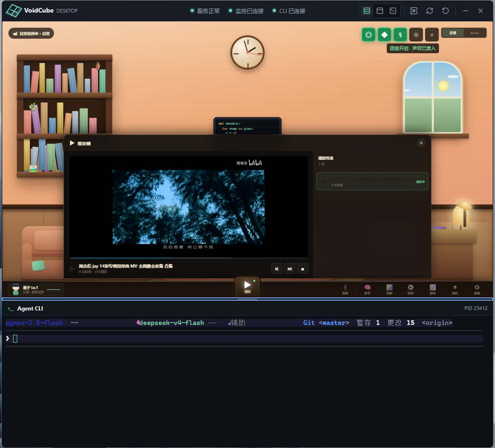
Task: Close the 播放器 player panel
Action: click(421, 143)
